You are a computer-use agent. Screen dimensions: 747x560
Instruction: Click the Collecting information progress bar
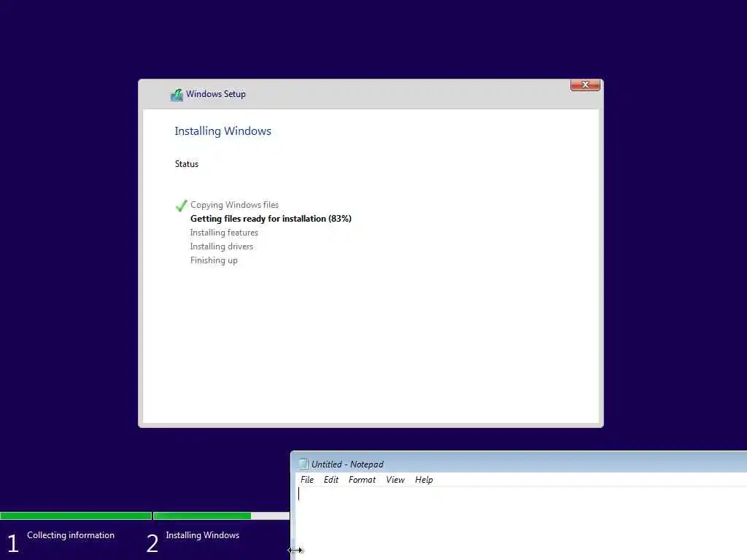pyautogui.click(x=76, y=516)
